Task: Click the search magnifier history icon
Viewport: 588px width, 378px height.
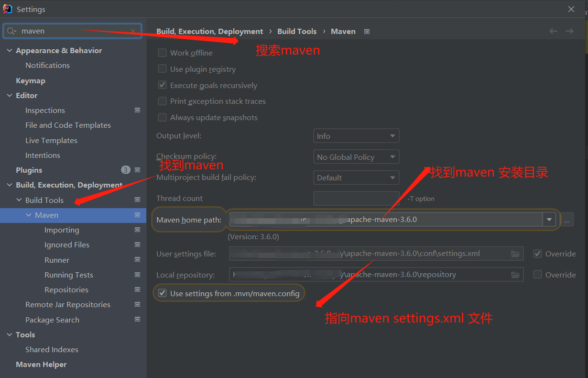Action: click(x=11, y=31)
